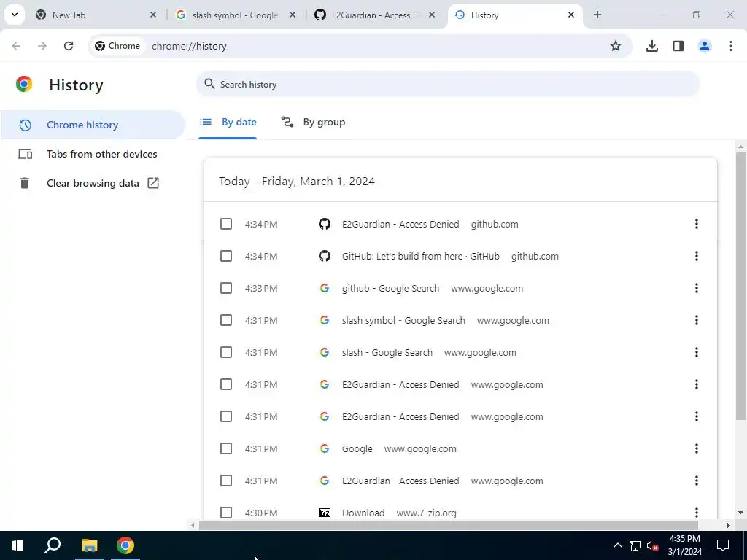Switch to E2Guardian Access Denied tab
Screen dimensions: 747x560
(x=374, y=15)
